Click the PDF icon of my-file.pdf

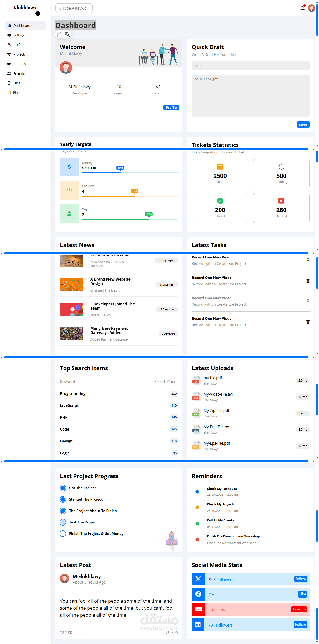click(x=196, y=380)
